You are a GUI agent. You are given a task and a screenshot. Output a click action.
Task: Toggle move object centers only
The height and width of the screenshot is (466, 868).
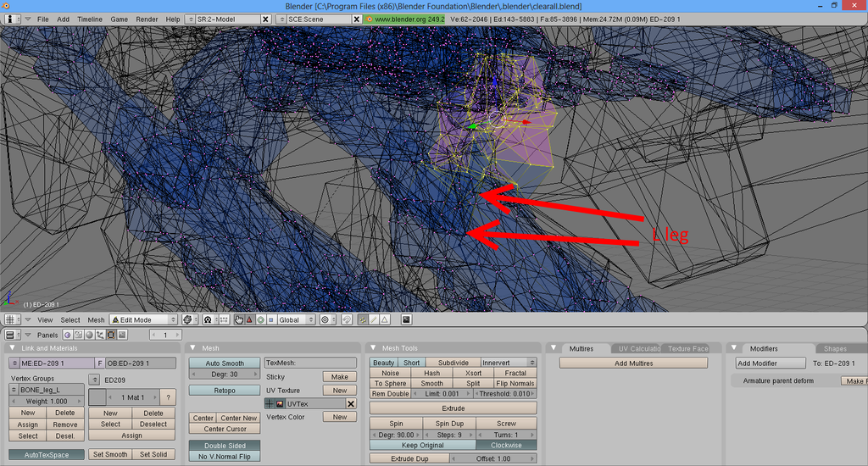click(224, 320)
